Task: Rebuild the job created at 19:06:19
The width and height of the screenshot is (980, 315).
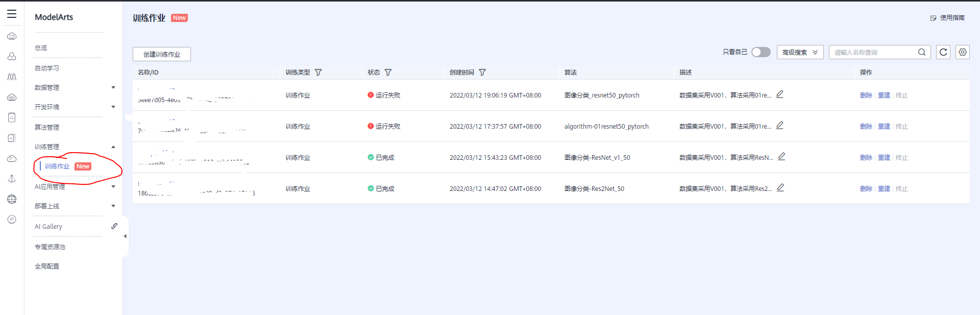Action: [x=884, y=95]
